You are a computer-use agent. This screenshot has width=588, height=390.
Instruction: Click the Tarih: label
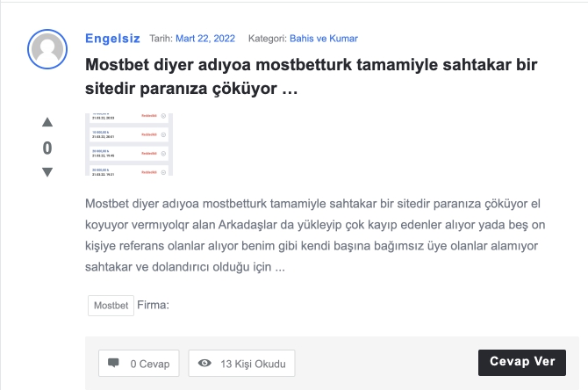coord(161,39)
